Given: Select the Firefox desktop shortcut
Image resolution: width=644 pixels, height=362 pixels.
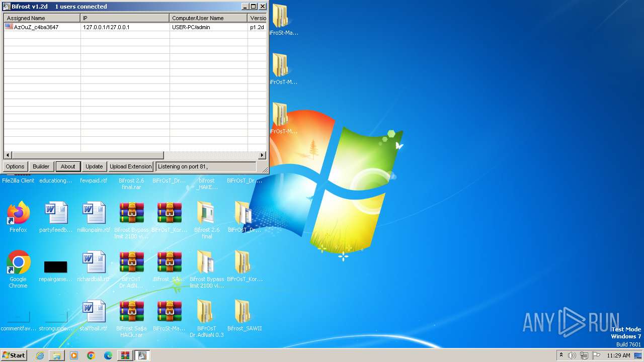Looking at the screenshot, I should tap(18, 217).
